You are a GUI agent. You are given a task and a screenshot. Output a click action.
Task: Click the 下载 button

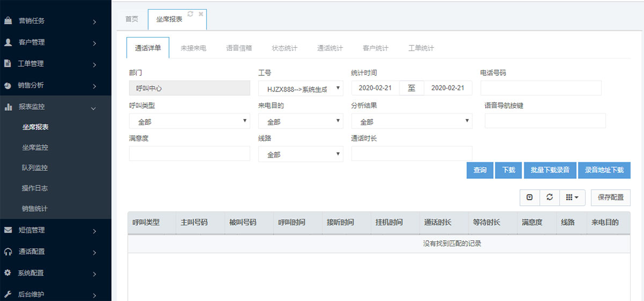click(509, 170)
